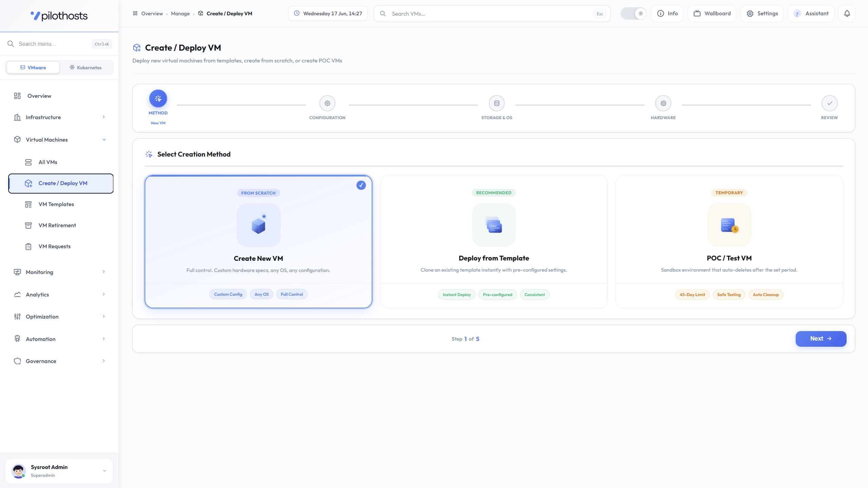The height and width of the screenshot is (488, 868).
Task: Click the Review step checkmark icon
Action: coord(829,103)
